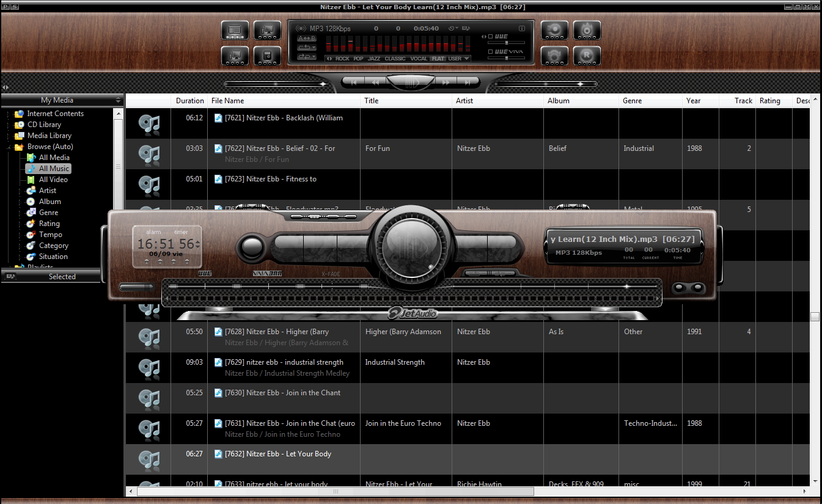Enable the BBE VIVA checkbox

(490, 52)
